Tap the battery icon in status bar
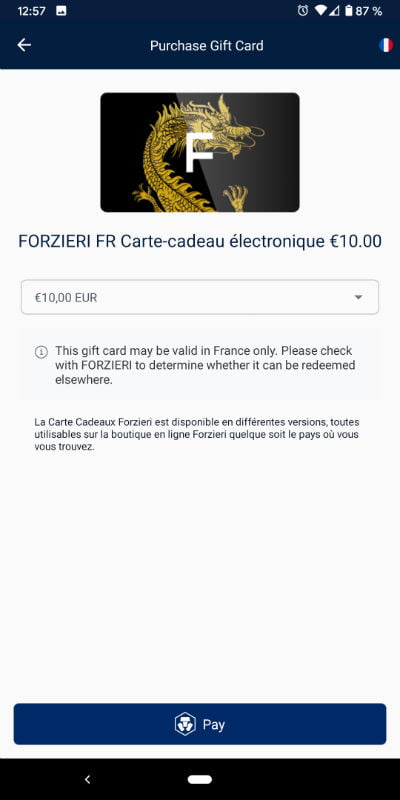 [348, 11]
